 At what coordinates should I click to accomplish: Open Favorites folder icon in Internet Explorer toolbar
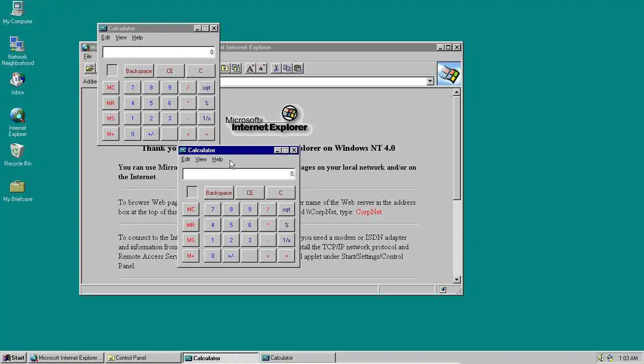pyautogui.click(x=224, y=68)
